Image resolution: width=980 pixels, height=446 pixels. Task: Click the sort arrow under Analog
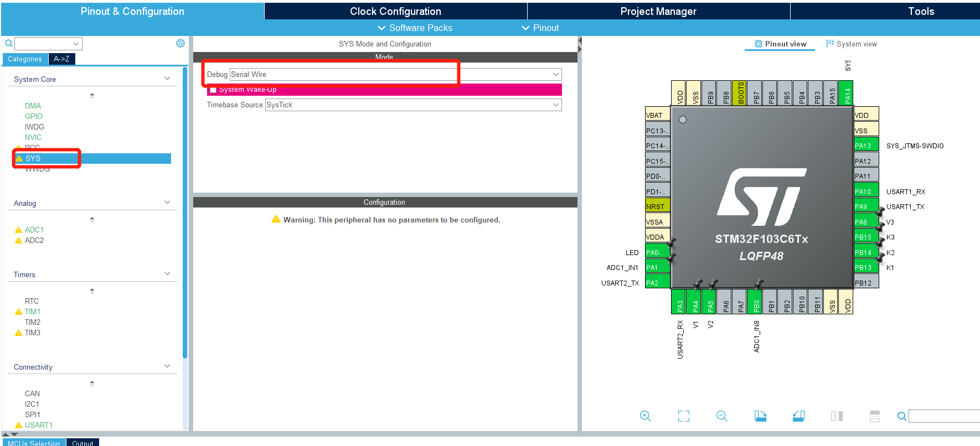[x=92, y=220]
